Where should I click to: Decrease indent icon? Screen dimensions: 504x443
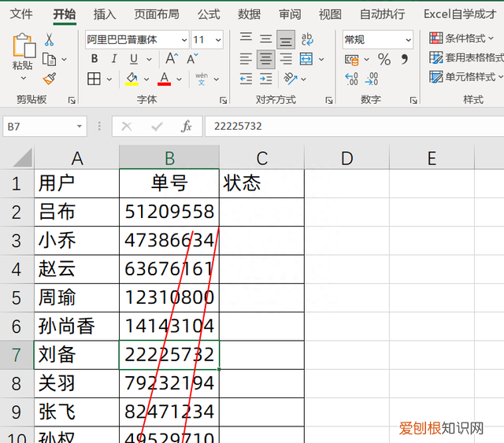pyautogui.click(x=246, y=79)
